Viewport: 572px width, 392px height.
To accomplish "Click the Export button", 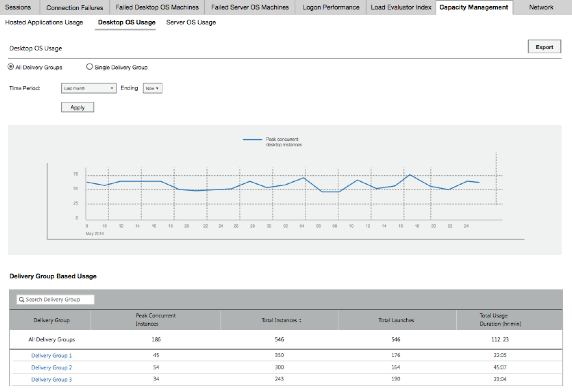I will point(544,47).
